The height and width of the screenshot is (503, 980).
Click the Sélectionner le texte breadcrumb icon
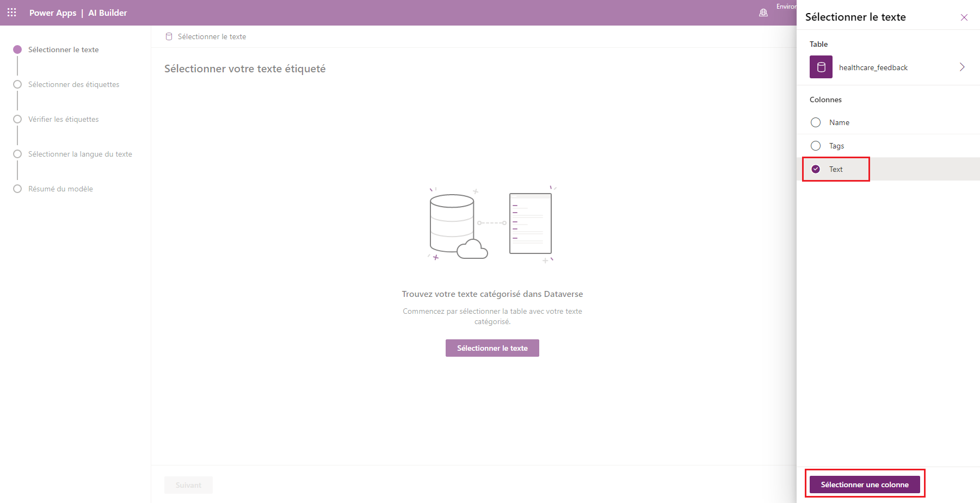click(x=169, y=36)
